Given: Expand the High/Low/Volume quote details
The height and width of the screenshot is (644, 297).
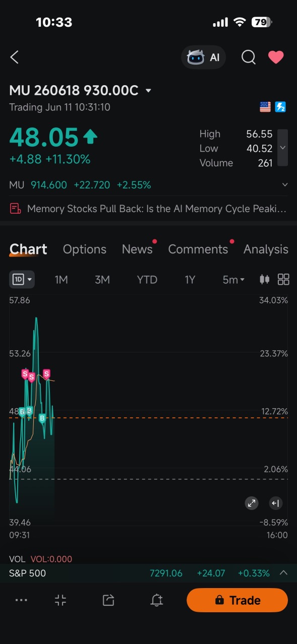Looking at the screenshot, I should [x=283, y=148].
